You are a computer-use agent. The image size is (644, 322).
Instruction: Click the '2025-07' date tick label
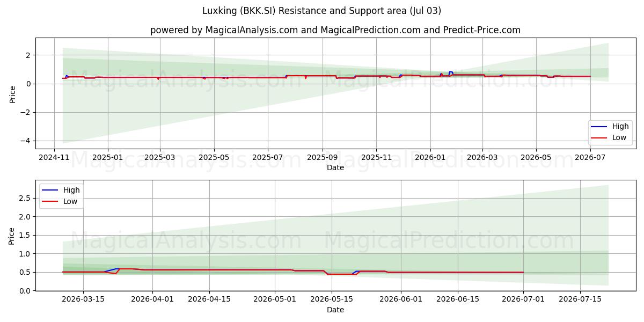[268, 158]
